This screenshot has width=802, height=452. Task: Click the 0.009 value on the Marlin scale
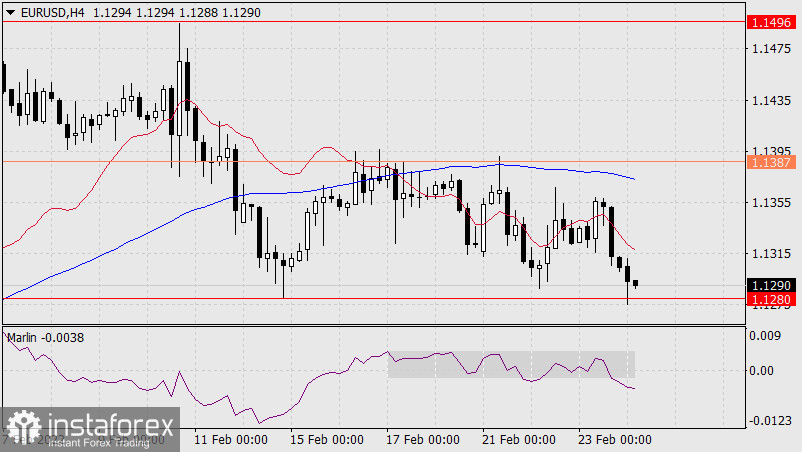[x=767, y=338]
